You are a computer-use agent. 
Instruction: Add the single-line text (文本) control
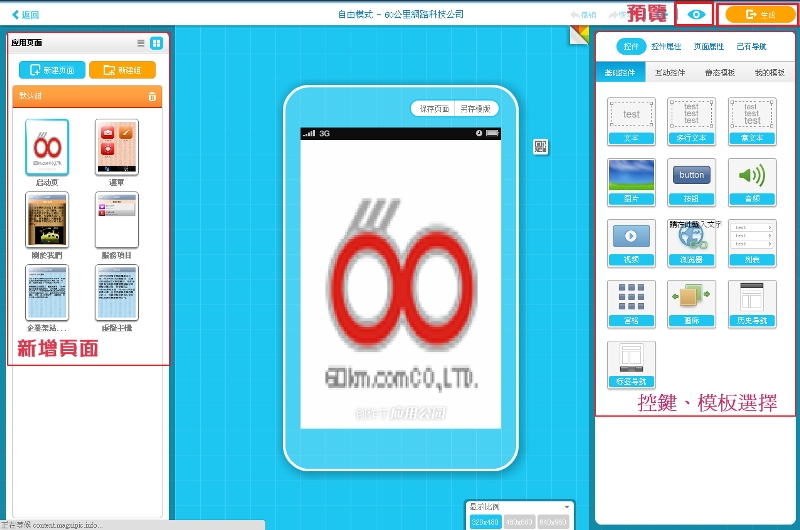631,121
